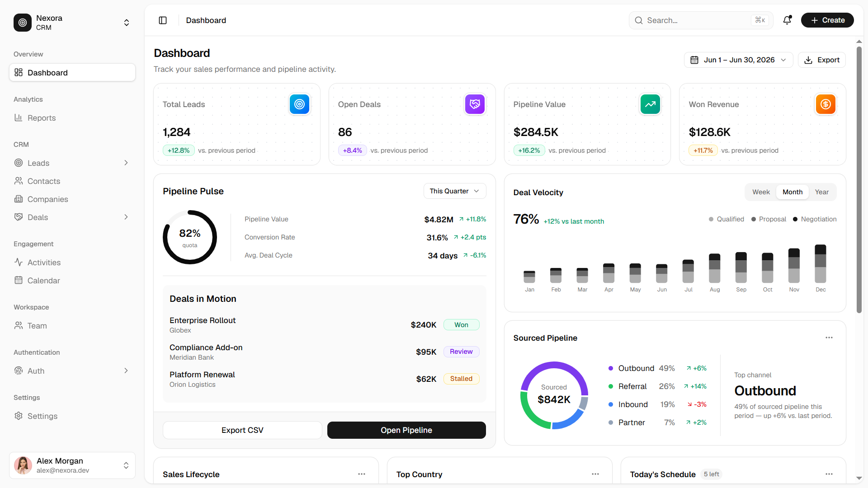Click Export CSV button
Viewport: 868px width, 488px height.
[x=242, y=430]
